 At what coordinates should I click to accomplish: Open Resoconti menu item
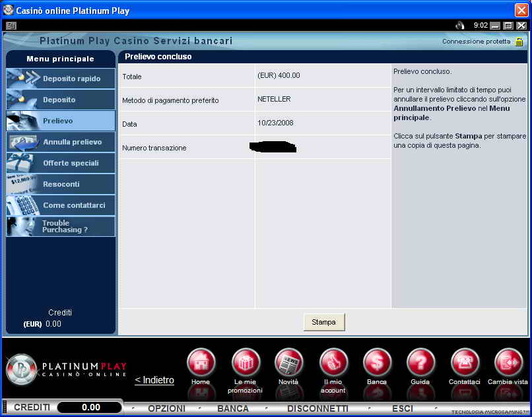[61, 184]
